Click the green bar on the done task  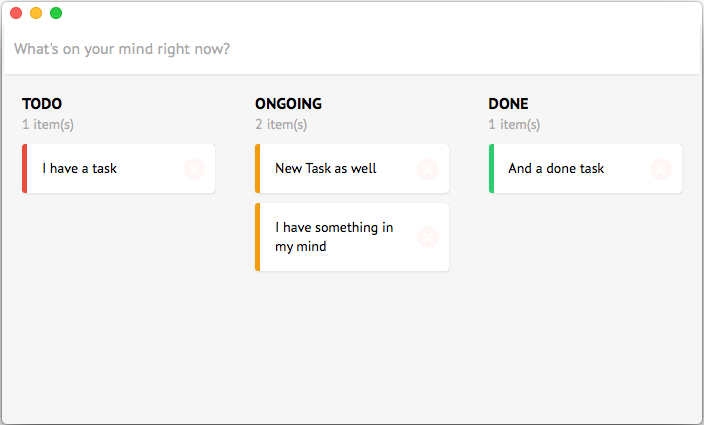pos(491,169)
